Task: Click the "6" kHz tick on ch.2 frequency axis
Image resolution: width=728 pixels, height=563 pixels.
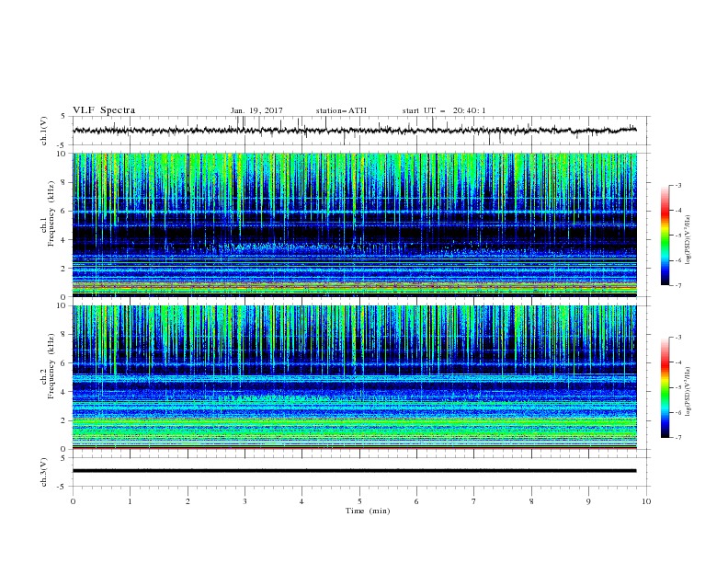Action: click(63, 363)
